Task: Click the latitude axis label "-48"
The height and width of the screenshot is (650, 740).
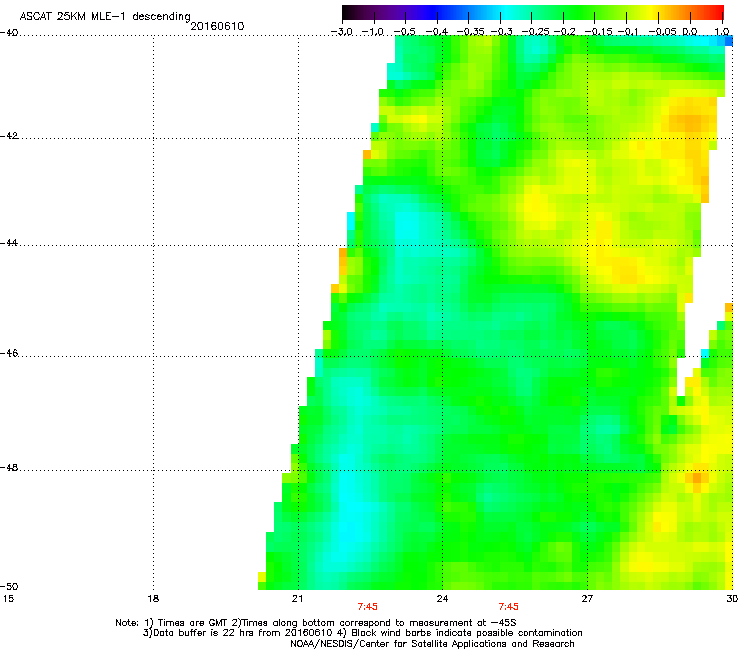Action: pos(9,468)
